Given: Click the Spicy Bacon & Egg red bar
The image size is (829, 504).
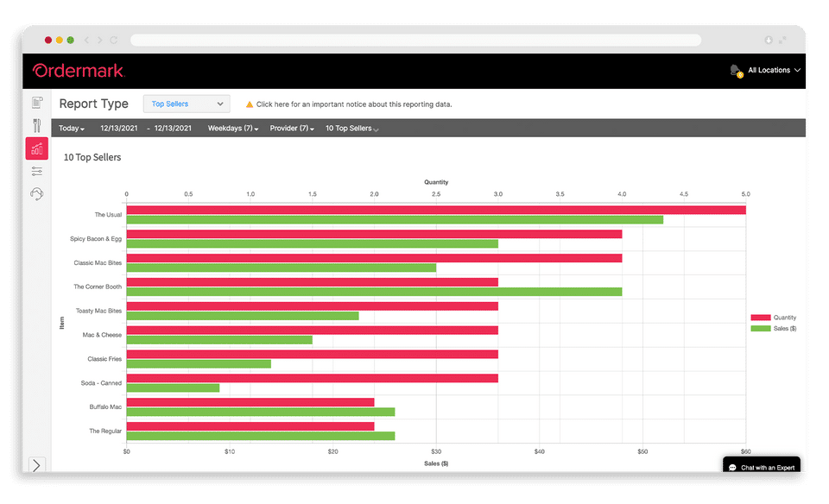Looking at the screenshot, I should [x=374, y=234].
